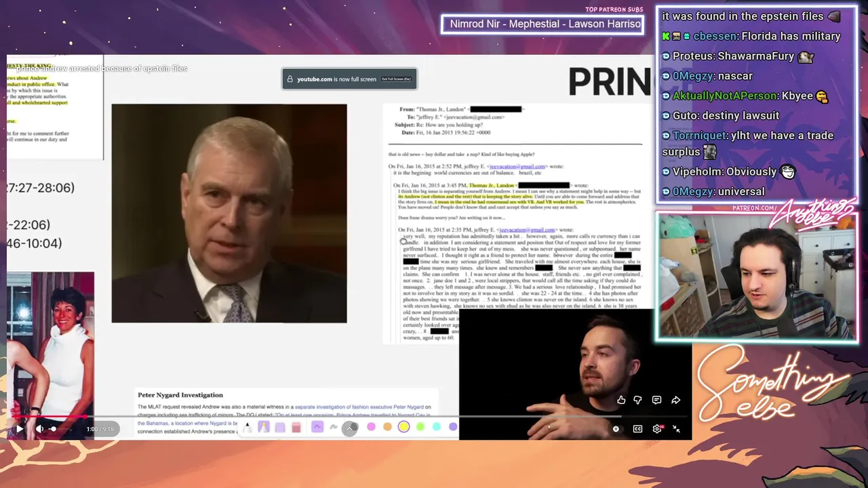
Task: Click chat username Guto
Action: tap(686, 116)
